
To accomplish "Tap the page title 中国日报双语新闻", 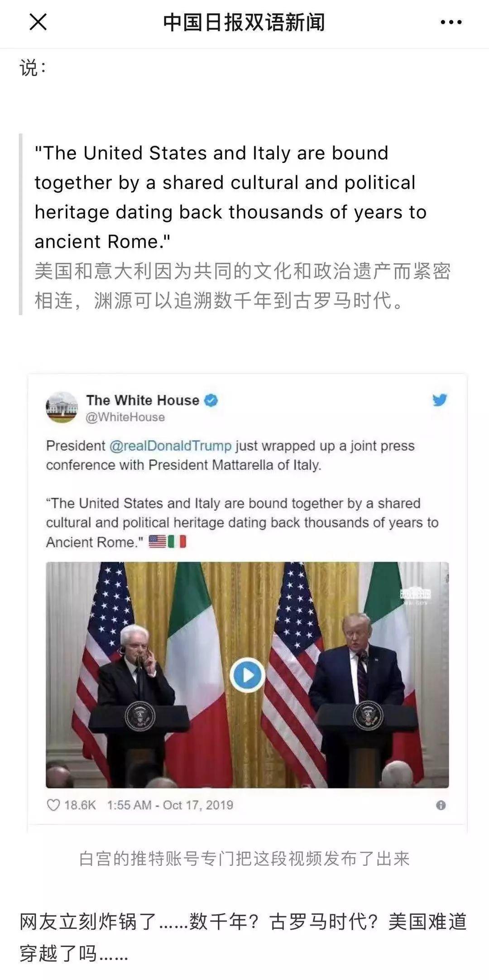I will pos(244,22).
